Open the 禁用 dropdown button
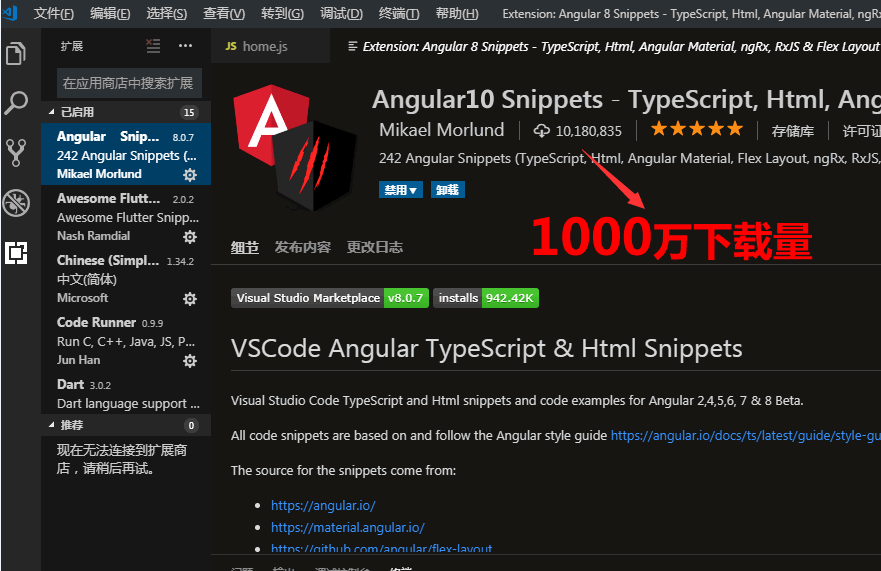 pos(401,190)
